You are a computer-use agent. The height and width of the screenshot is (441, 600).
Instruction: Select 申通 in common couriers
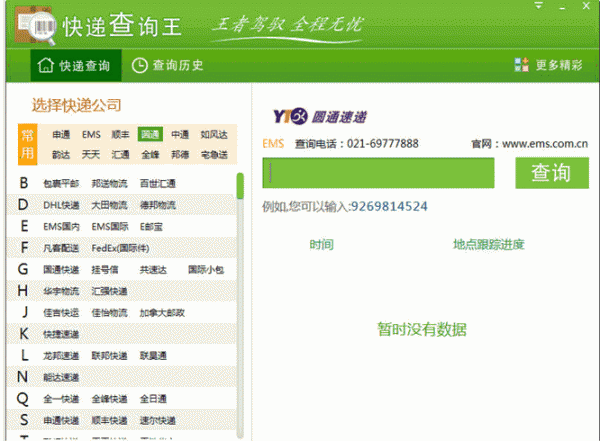click(x=61, y=134)
